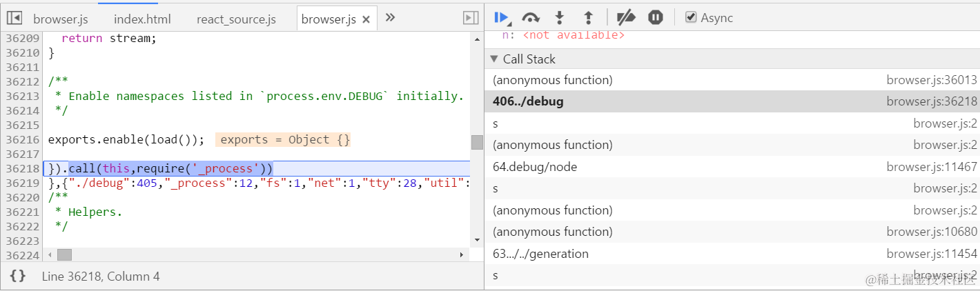The height and width of the screenshot is (291, 980).
Task: Open the react_source.js tab
Action: 236,19
